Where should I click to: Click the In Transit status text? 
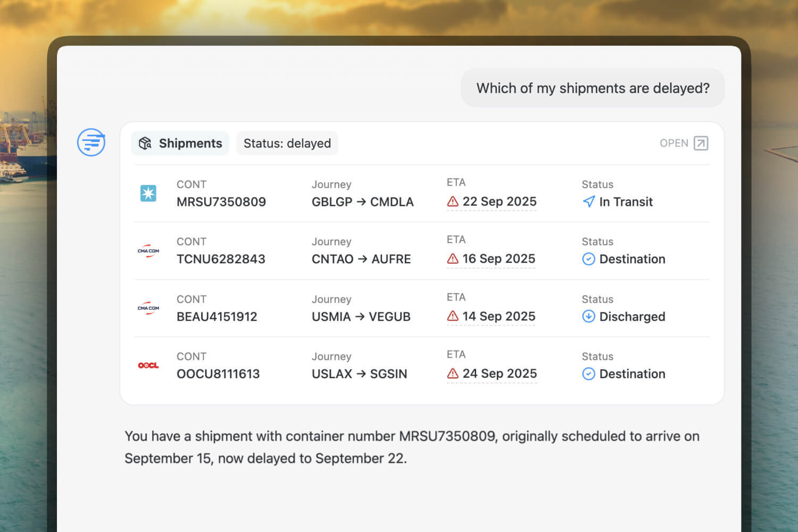tap(626, 202)
